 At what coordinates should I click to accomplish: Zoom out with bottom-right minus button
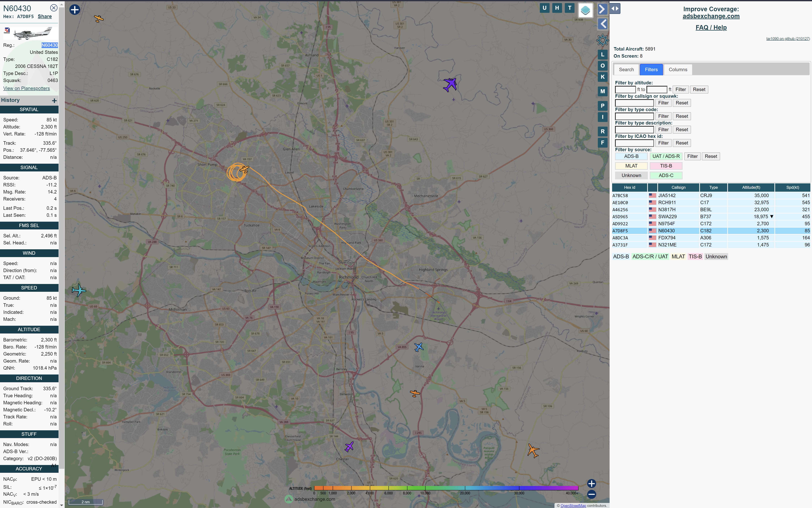pyautogui.click(x=592, y=494)
